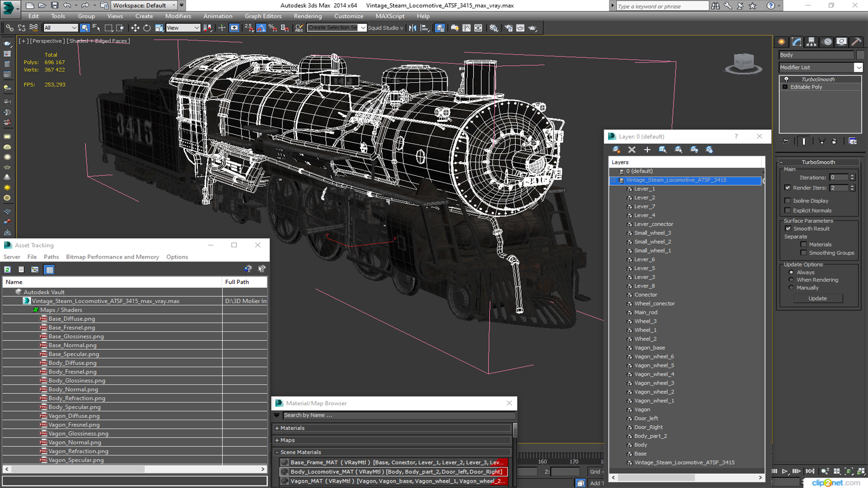Activate the Select and Rotate tool
Viewport: 868px width, 488px height.
(x=147, y=28)
